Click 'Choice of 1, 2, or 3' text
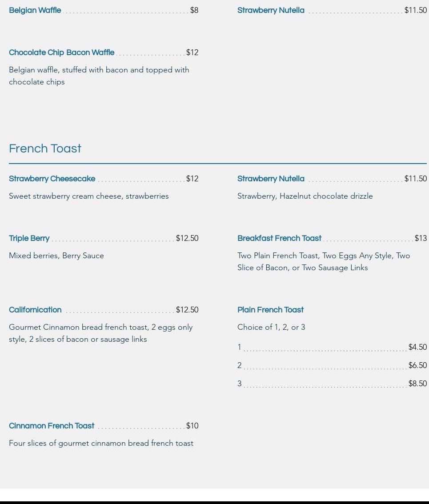 (271, 327)
